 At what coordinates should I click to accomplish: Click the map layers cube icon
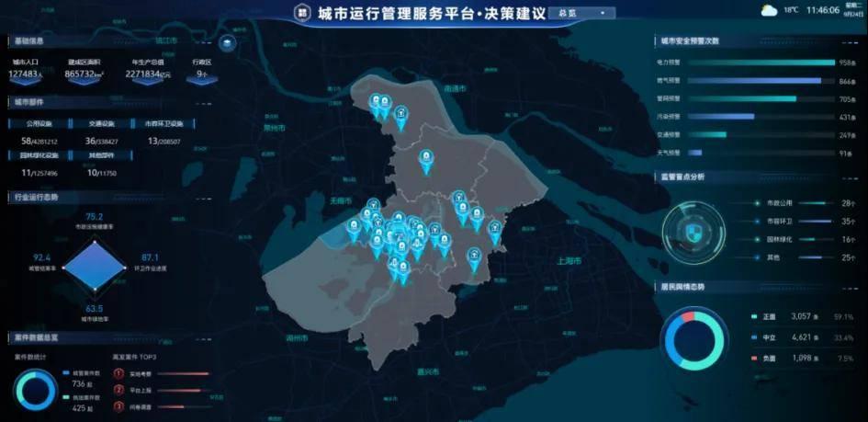[228, 42]
